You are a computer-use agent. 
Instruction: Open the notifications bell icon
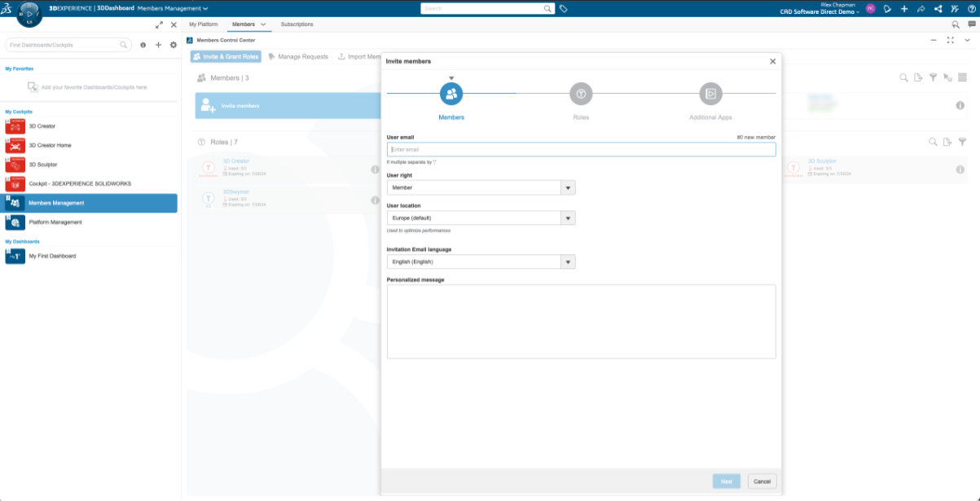point(887,8)
